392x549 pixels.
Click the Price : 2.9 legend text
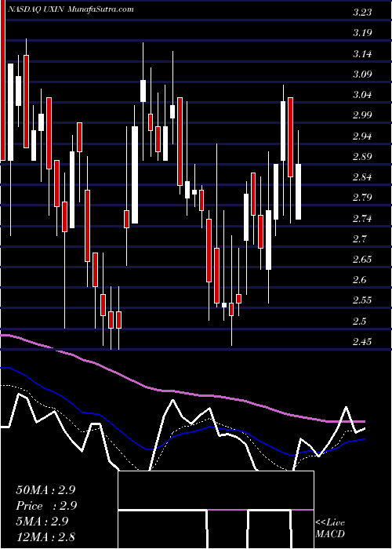click(x=46, y=506)
